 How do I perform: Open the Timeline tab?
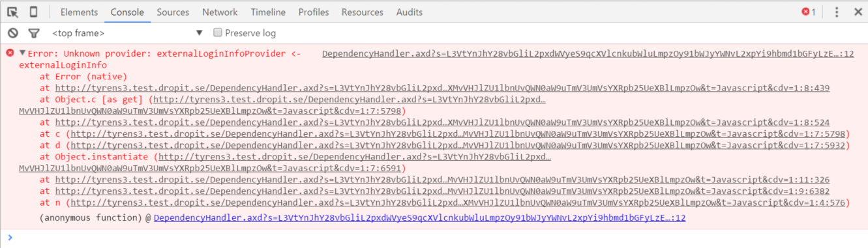(x=268, y=12)
